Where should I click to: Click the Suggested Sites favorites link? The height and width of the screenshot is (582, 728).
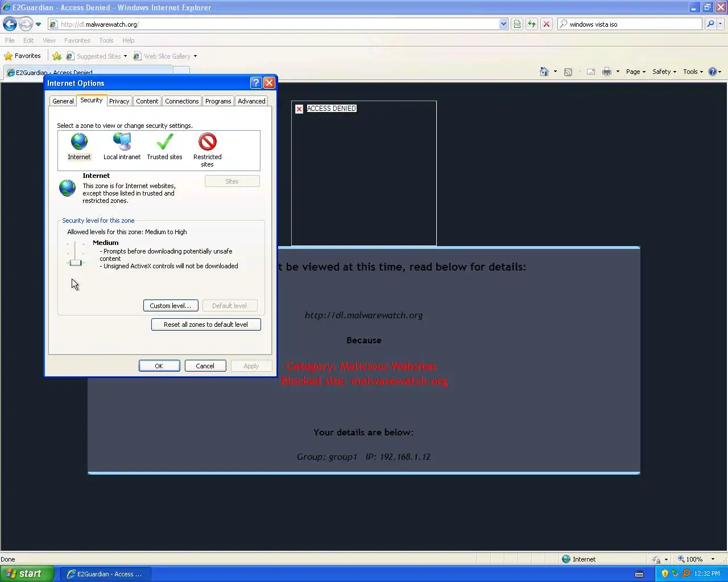click(x=97, y=56)
